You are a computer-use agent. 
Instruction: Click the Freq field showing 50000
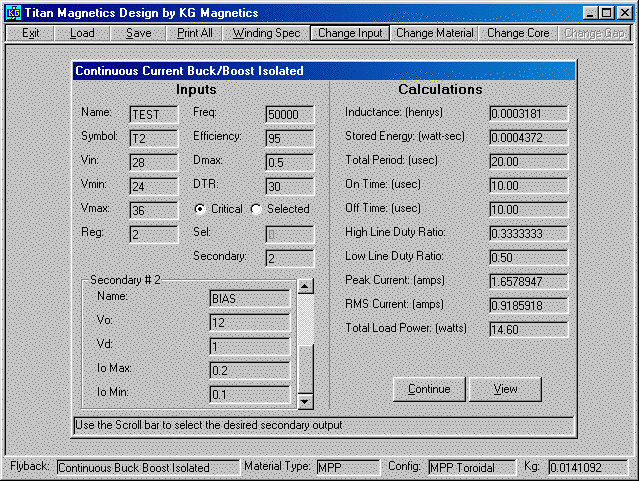point(290,115)
